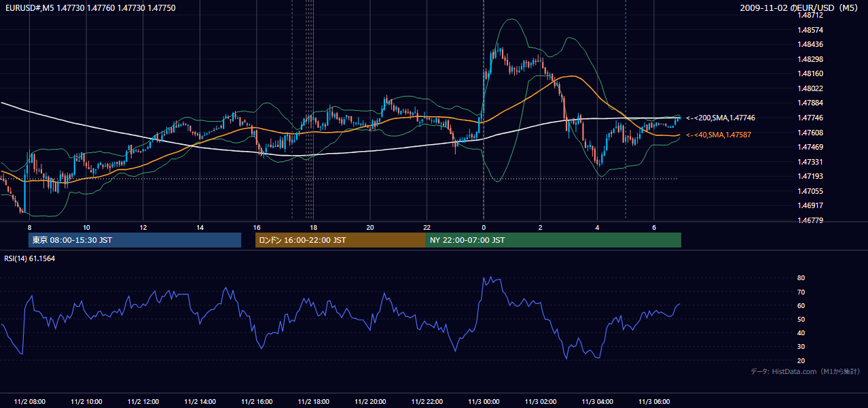Click price axis value 1.46779
Viewport: 868px width, 408px height.
[x=810, y=220]
